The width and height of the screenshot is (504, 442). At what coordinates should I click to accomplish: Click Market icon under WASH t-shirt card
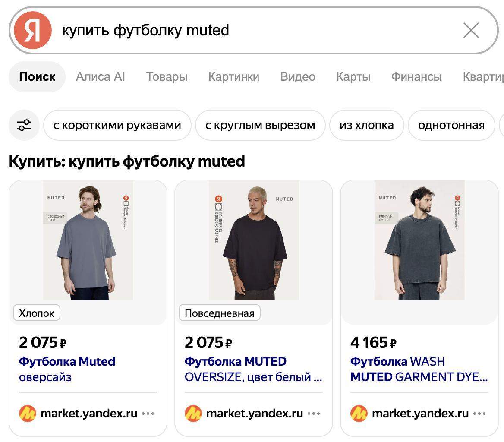pos(359,414)
